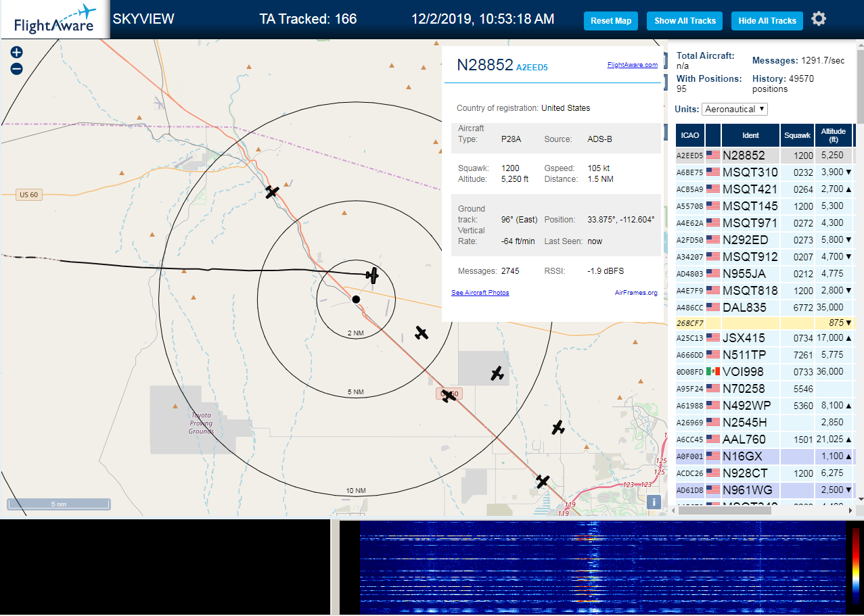Open the Units Aeronautical dropdown
The height and width of the screenshot is (616, 864).
735,109
